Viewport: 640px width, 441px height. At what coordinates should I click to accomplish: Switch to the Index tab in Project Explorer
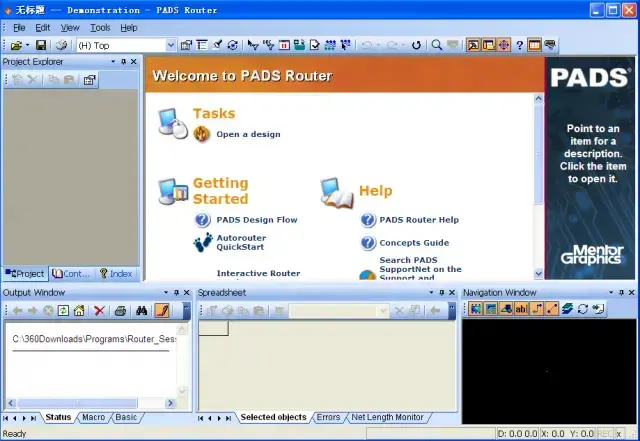116,274
